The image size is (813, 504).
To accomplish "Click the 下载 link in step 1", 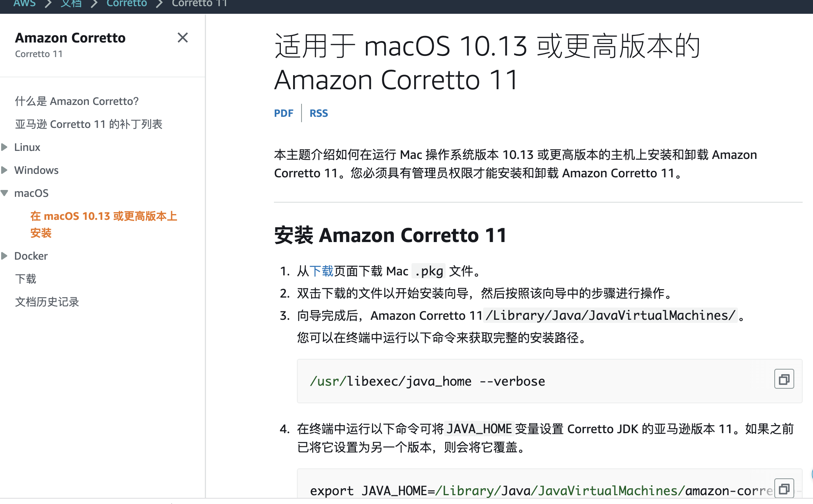I will 321,271.
